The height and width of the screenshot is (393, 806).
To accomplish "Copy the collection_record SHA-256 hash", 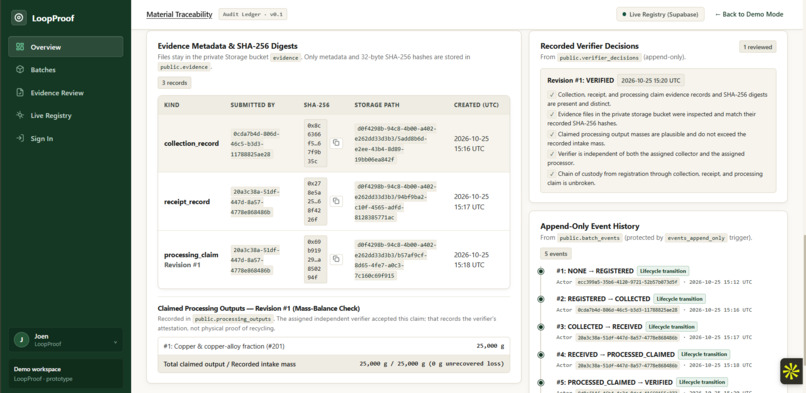I will 336,143.
